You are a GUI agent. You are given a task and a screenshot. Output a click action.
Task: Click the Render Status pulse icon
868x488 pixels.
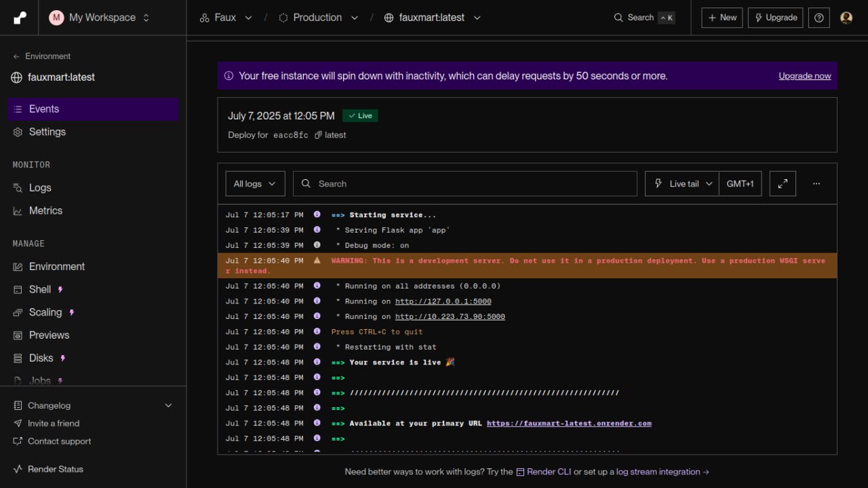click(18, 469)
